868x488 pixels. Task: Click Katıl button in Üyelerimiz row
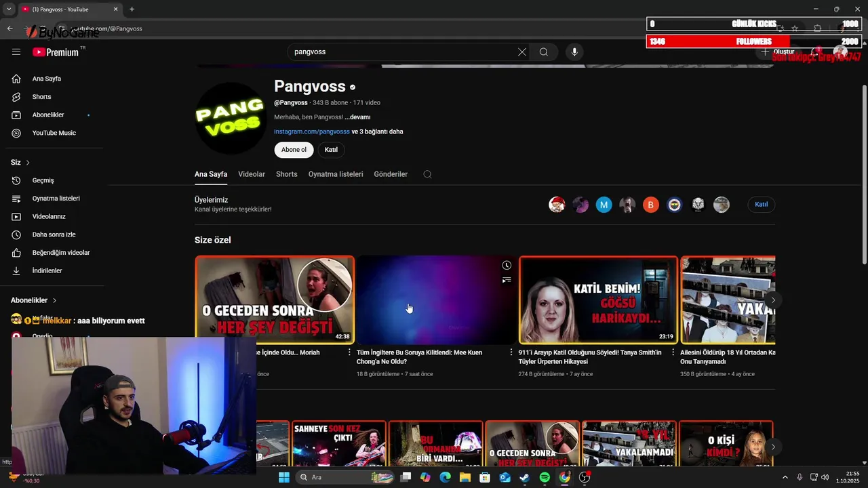[762, 204]
